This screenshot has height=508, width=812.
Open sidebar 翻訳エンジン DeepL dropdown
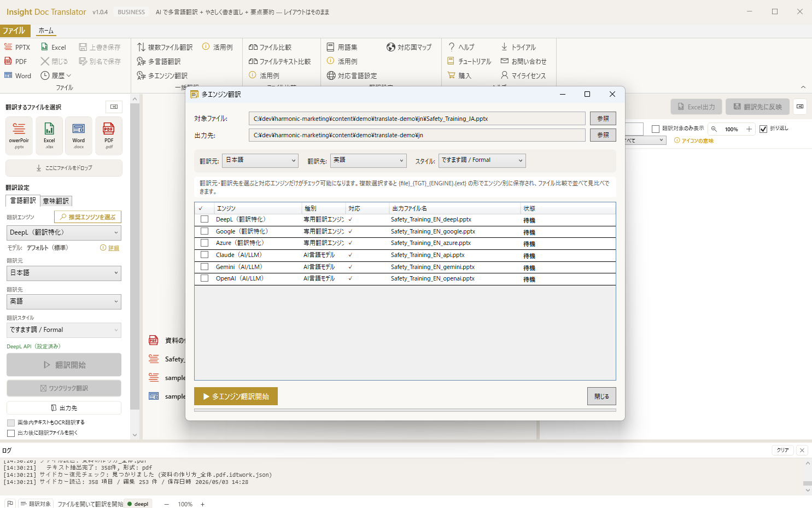point(64,232)
